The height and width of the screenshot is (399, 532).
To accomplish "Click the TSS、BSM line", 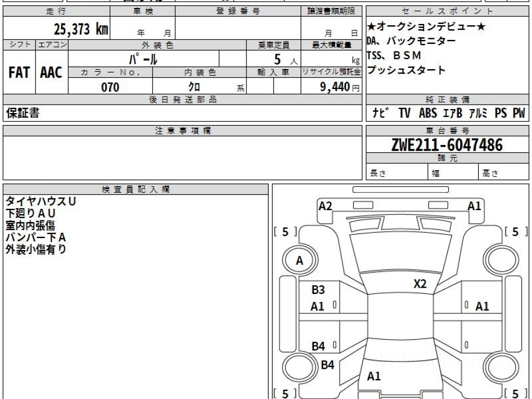I will tap(394, 55).
